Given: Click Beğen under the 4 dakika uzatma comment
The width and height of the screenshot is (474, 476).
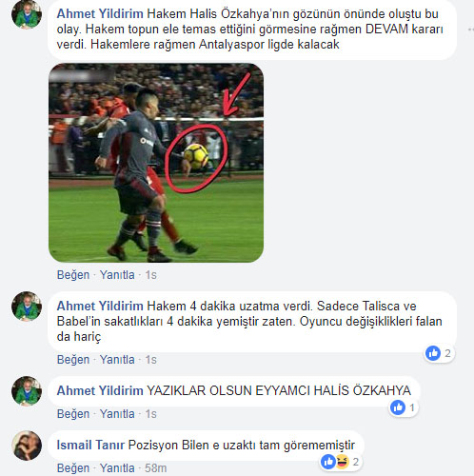Looking at the screenshot, I should 73,360.
